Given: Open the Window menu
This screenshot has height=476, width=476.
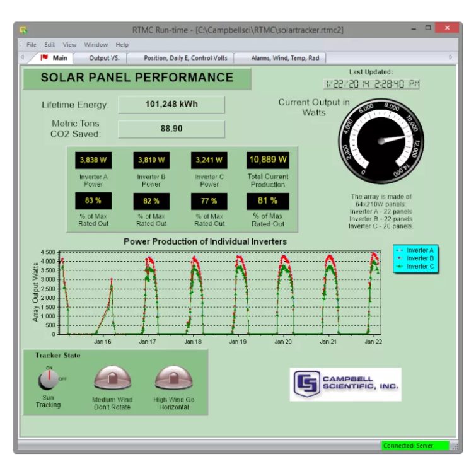Looking at the screenshot, I should click(x=96, y=45).
